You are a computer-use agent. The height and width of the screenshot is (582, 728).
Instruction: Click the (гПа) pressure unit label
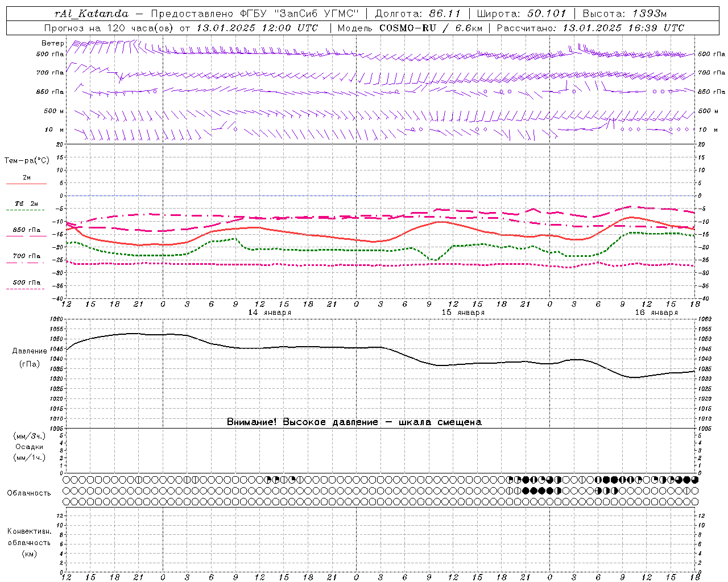[x=30, y=364]
